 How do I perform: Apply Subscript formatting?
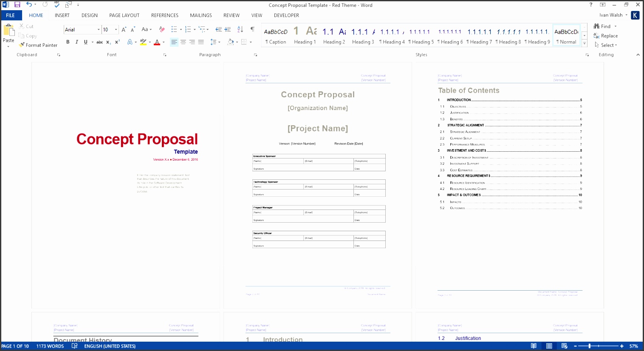tap(108, 42)
